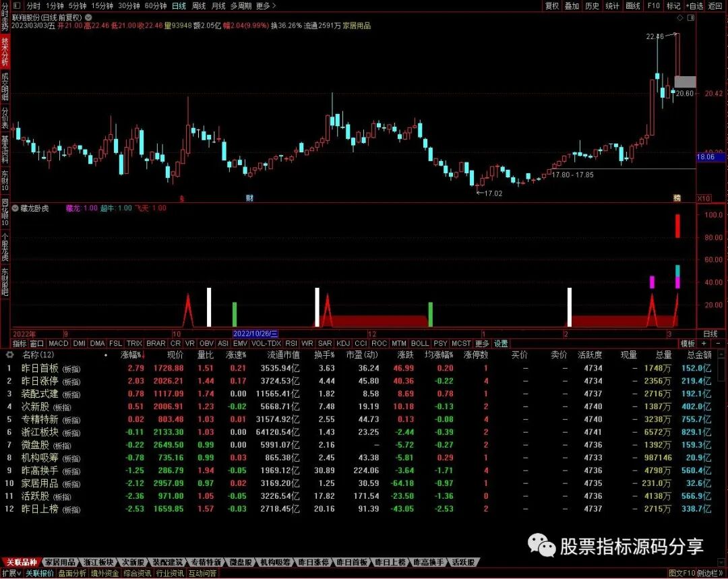Click the 指标 button in indicator bar
Image resolution: width=728 pixels, height=579 pixels.
pos(20,344)
